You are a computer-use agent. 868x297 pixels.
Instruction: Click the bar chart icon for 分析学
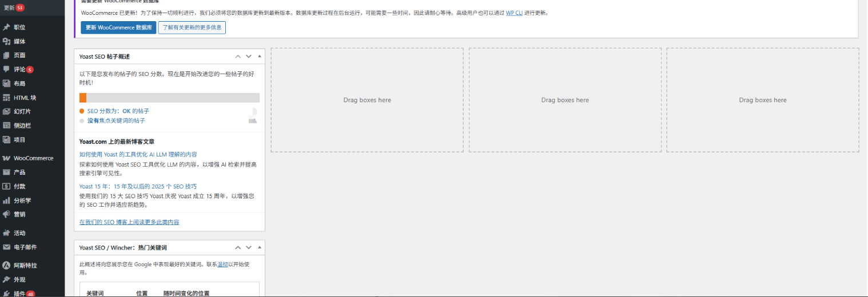(6, 200)
